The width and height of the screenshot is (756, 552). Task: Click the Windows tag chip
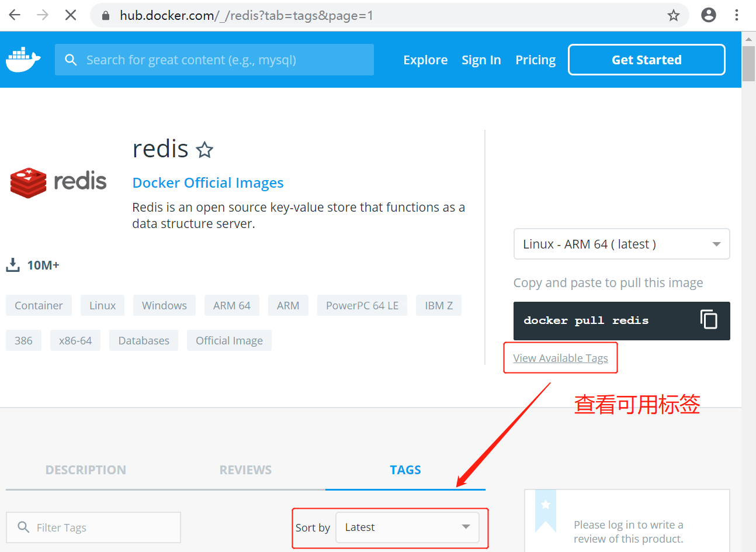tap(164, 305)
